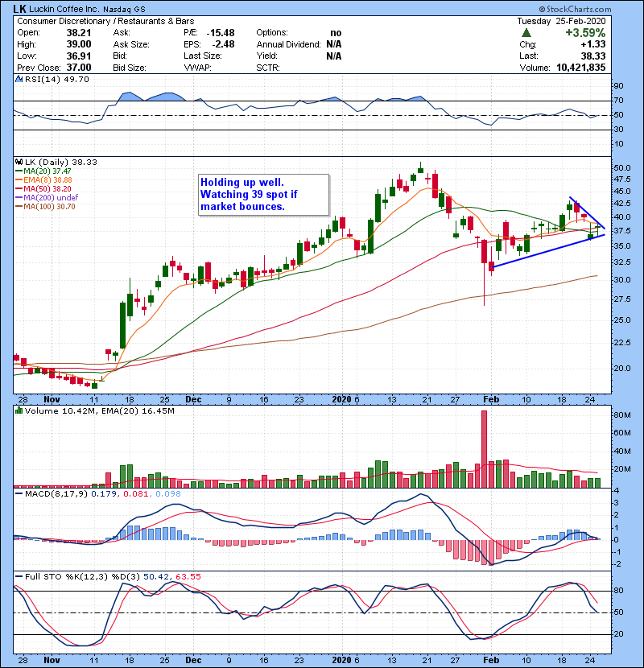
Task: Click the date Tuesday 25-Feb-2020
Action: [x=561, y=21]
